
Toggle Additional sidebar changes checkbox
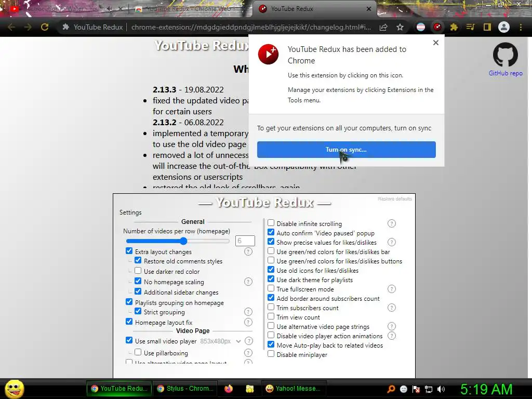coord(138,291)
